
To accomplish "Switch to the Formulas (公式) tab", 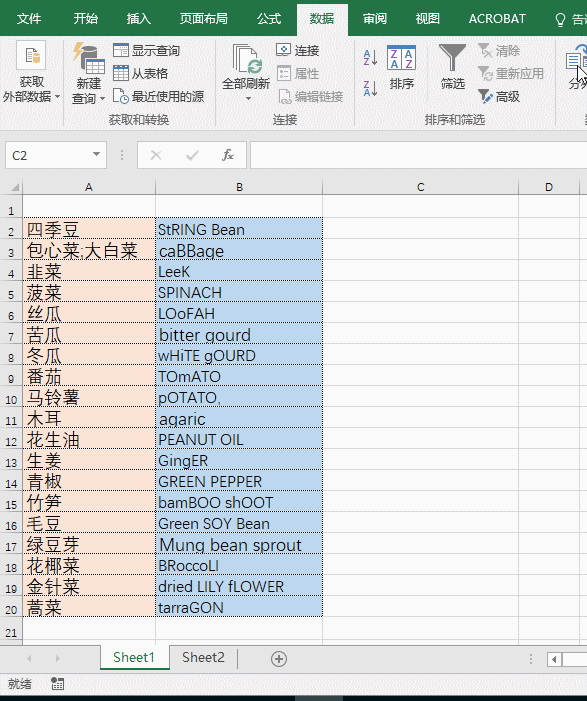I will (x=269, y=19).
